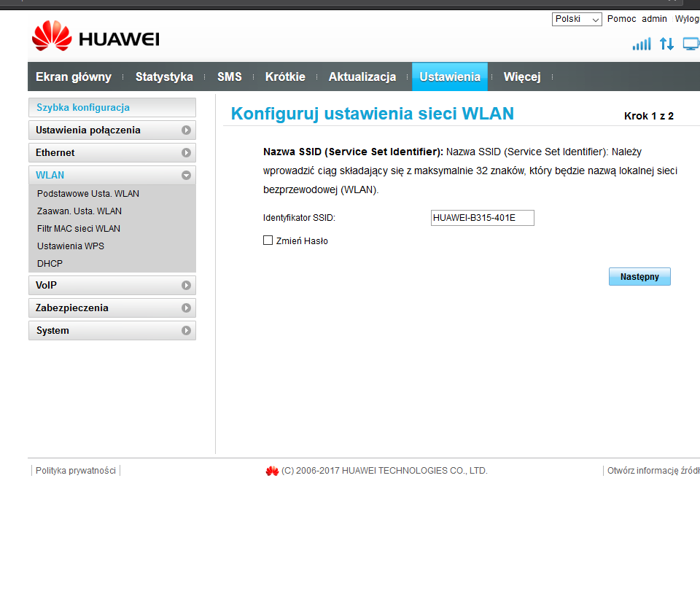The height and width of the screenshot is (591, 700).
Task: Click the Ustawienia połączenia menu label
Action: [88, 130]
